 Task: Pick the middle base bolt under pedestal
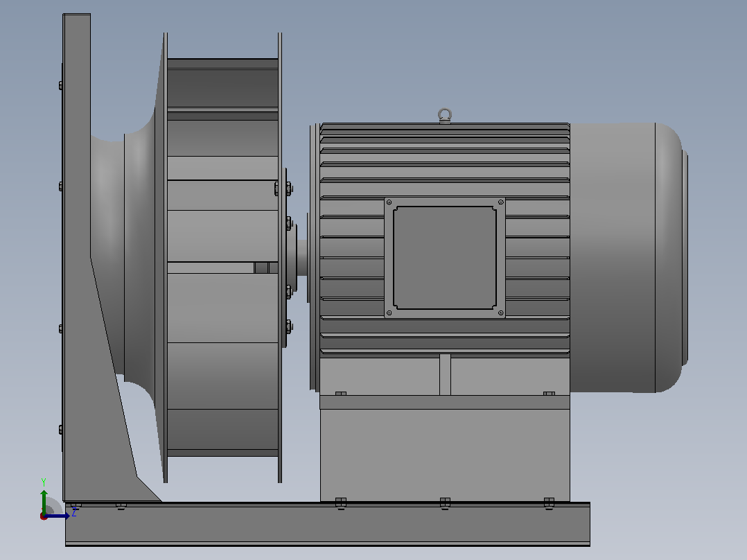[445, 502]
